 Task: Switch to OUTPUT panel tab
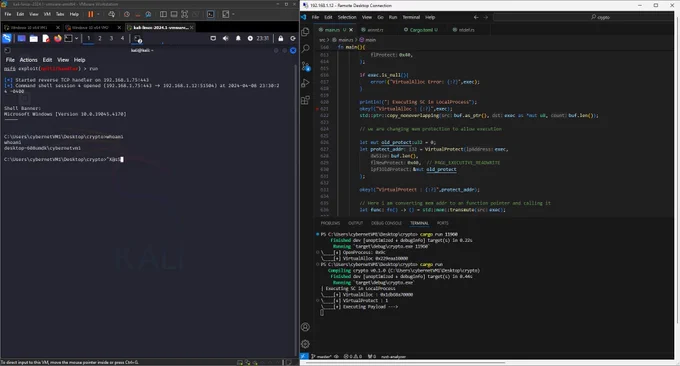point(355,223)
